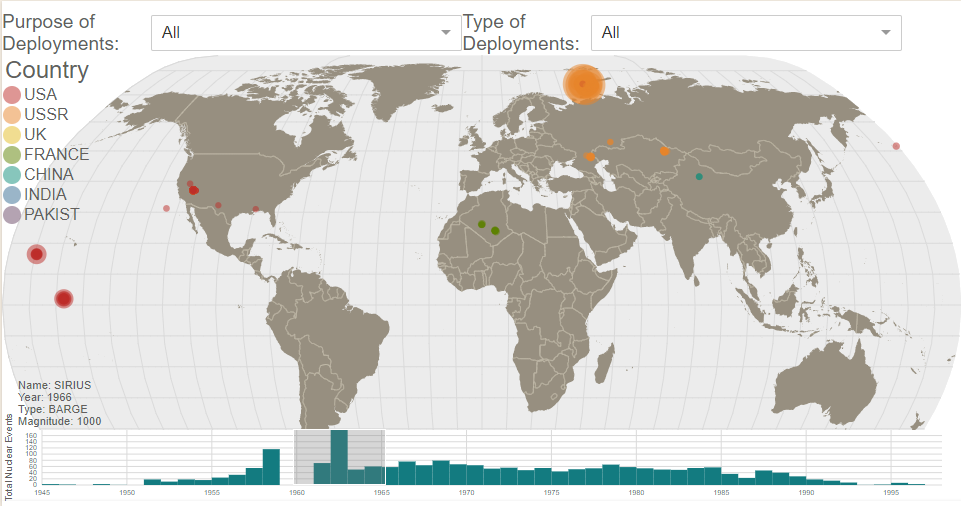Click the small red marker near Kamchatka

pos(896,146)
